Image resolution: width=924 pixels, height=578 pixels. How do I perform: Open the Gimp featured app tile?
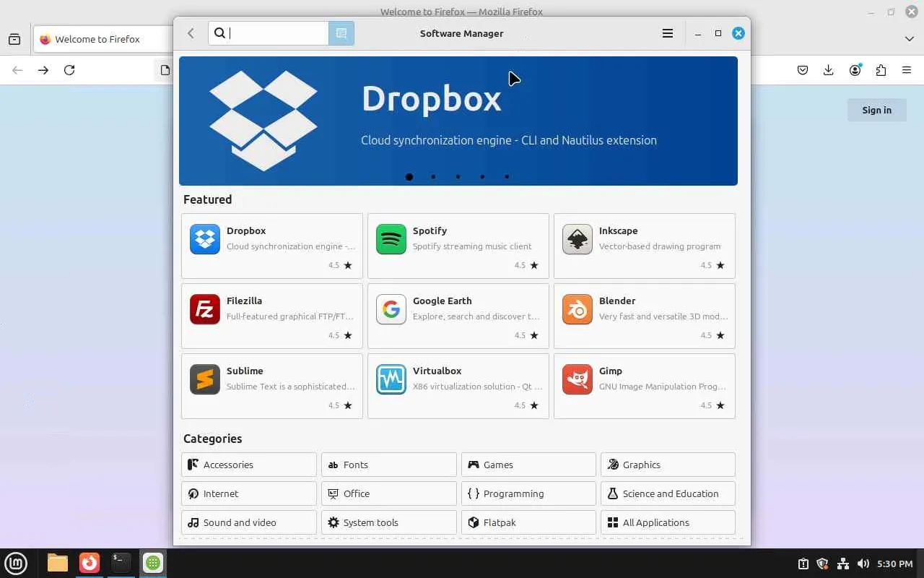coord(645,386)
